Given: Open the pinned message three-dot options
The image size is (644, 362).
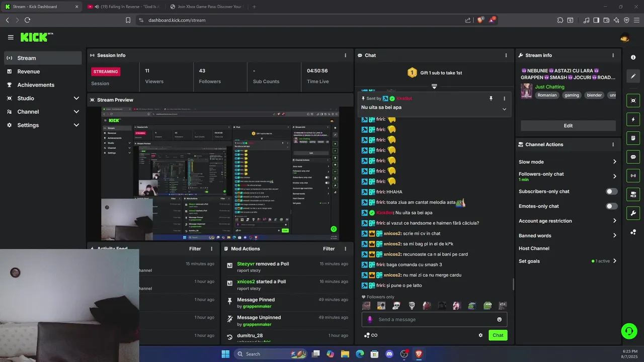Looking at the screenshot, I should pos(504,99).
